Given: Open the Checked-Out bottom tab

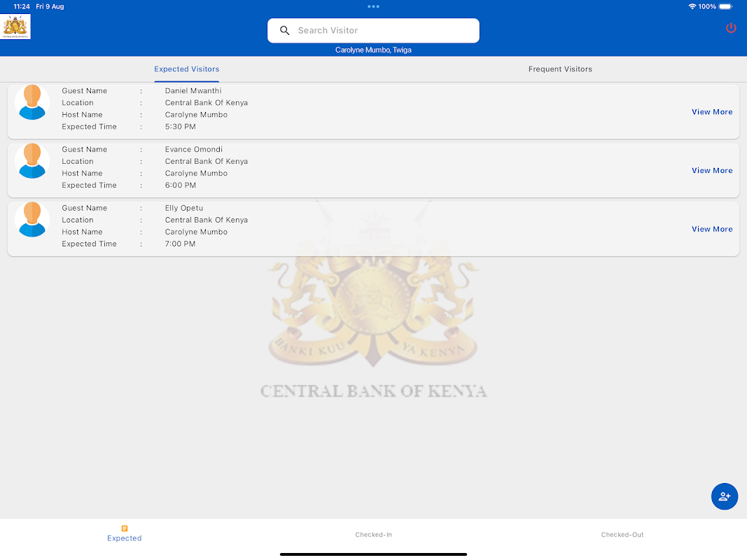Looking at the screenshot, I should [622, 535].
